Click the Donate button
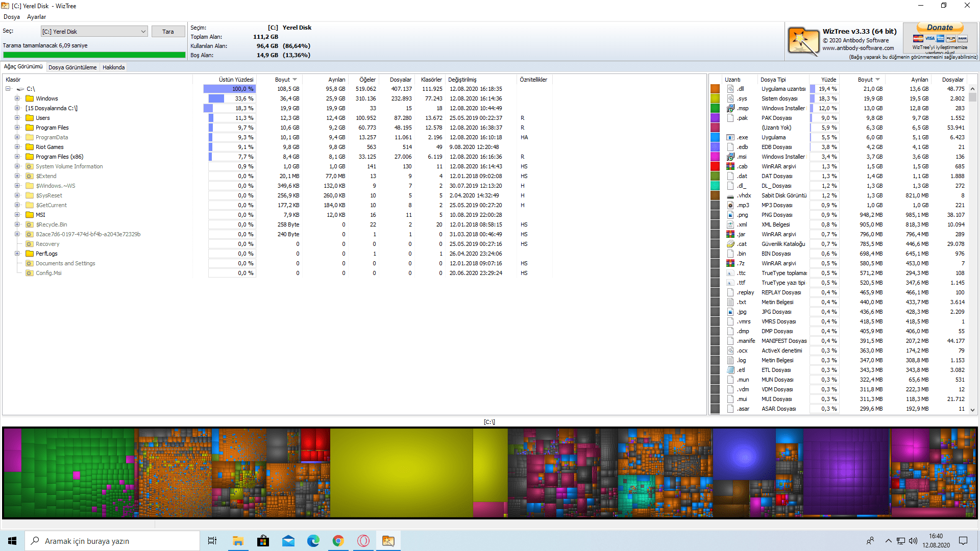The height and width of the screenshot is (551, 980). [940, 28]
